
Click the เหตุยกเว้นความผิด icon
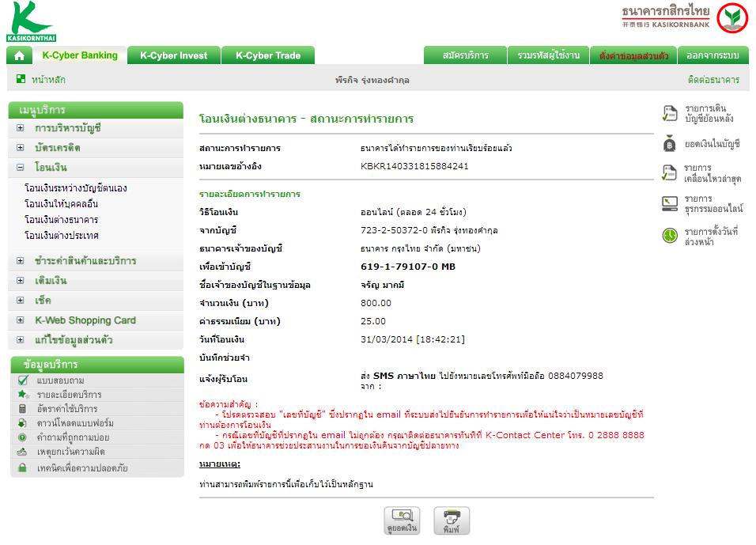[x=21, y=452]
